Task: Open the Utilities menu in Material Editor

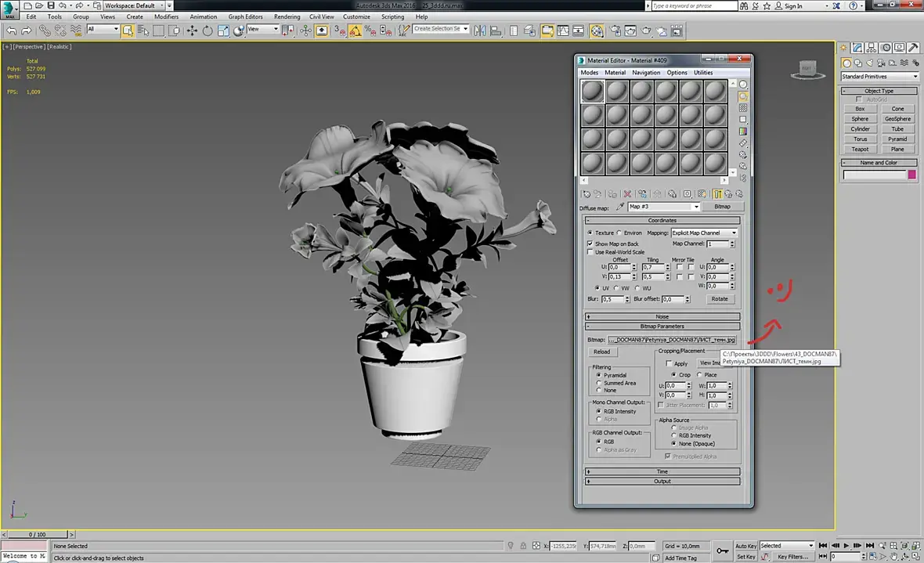Action: 702,73
